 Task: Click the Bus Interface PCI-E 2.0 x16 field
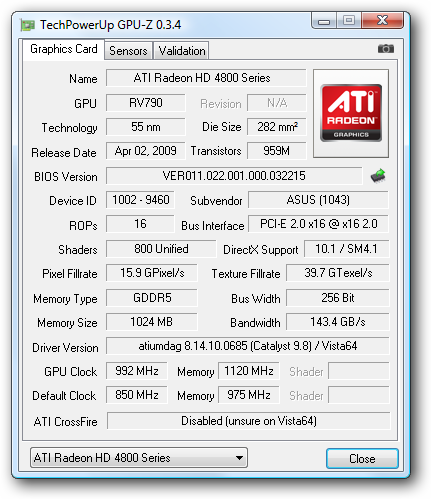(318, 224)
